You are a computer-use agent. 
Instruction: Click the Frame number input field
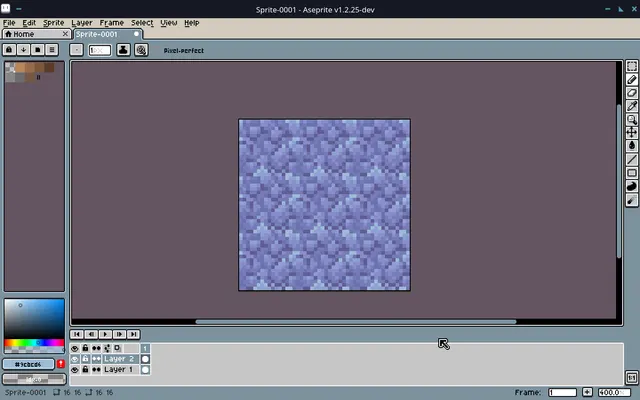562,392
